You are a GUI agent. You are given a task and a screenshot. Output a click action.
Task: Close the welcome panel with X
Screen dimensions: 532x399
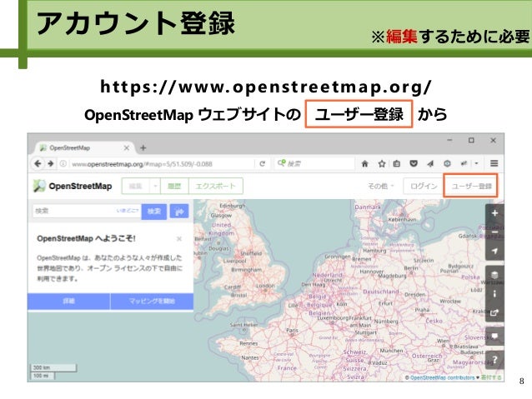click(179, 239)
